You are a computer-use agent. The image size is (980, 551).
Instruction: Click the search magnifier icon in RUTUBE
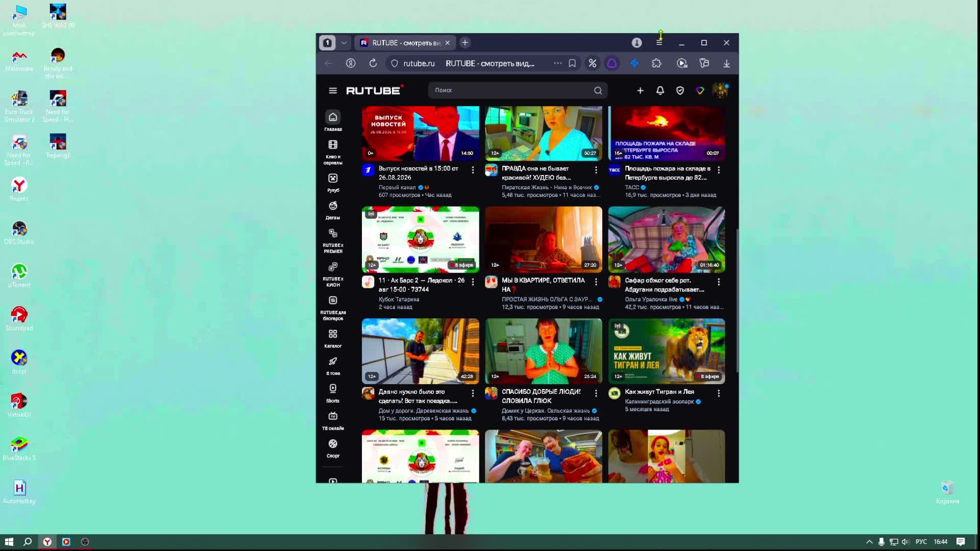[598, 90]
